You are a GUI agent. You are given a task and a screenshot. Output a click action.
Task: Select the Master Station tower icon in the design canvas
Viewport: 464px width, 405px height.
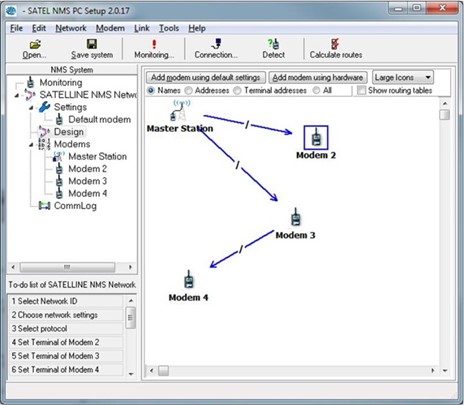(179, 111)
